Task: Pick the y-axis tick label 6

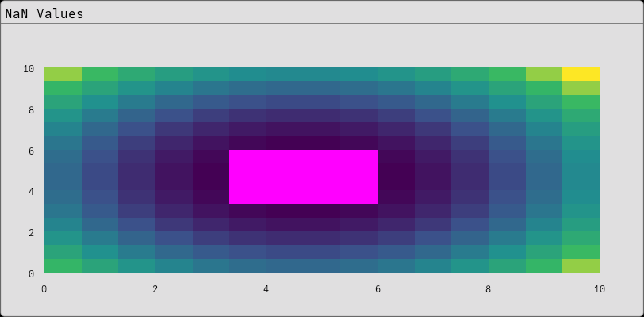Action: pos(31,151)
